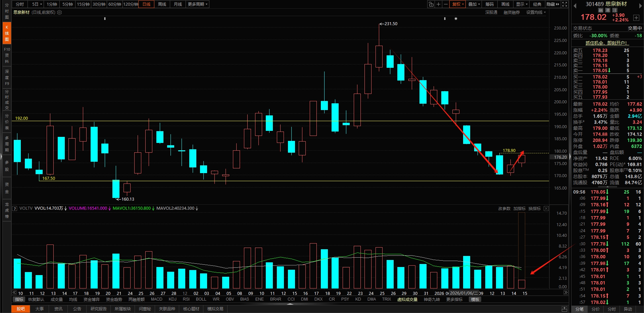Toggle the 筹码 chip distribution panel
Image resolution: width=644 pixels, height=313 pixels.
(x=490, y=4)
